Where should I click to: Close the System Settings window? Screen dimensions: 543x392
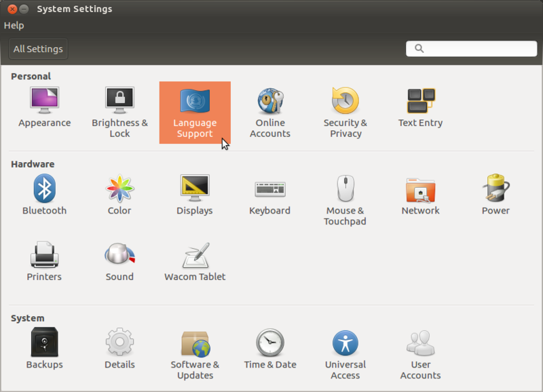pyautogui.click(x=12, y=9)
